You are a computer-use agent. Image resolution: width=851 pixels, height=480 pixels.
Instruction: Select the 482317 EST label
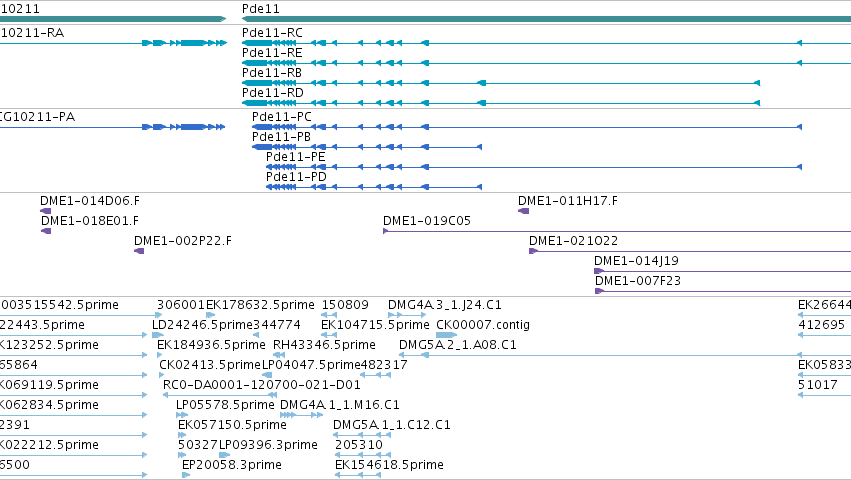tap(384, 365)
